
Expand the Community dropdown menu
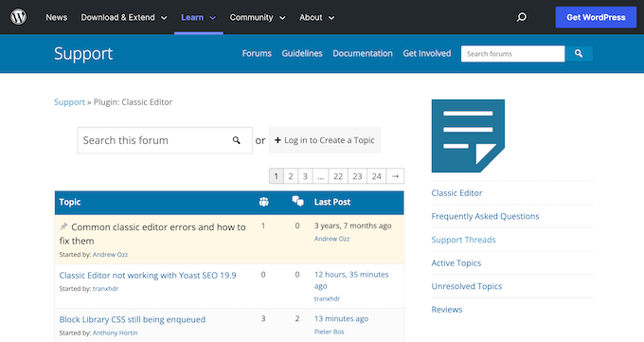[x=257, y=17]
